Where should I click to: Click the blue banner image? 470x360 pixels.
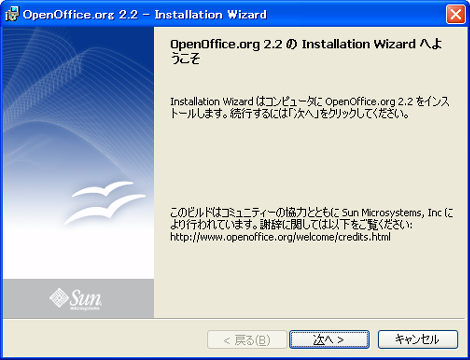pos(79,153)
